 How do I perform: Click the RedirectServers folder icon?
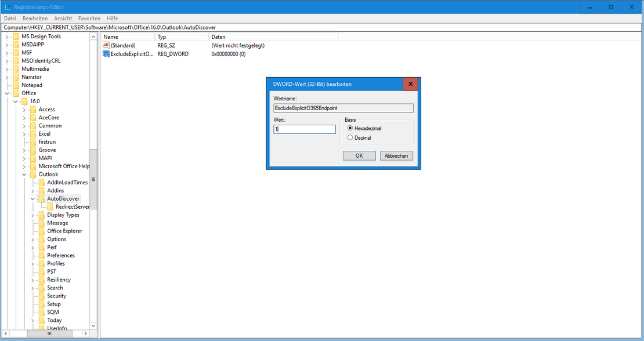click(50, 207)
